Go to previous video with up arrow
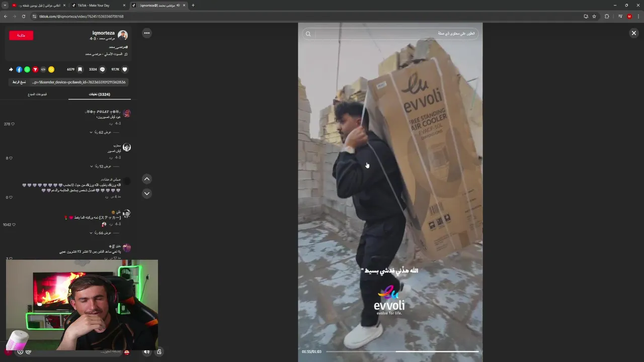644x362 pixels. [x=147, y=179]
